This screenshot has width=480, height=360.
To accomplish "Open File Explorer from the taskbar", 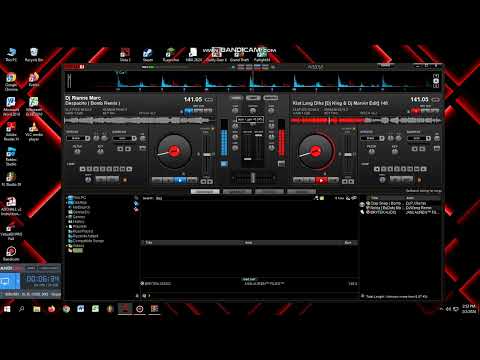I will coord(37,309).
